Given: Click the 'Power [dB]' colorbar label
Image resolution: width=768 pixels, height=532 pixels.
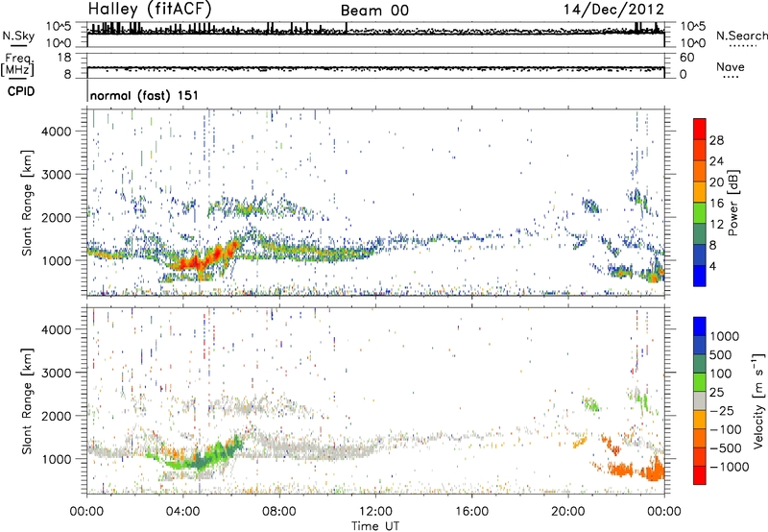Looking at the screenshot, I should click(732, 204).
